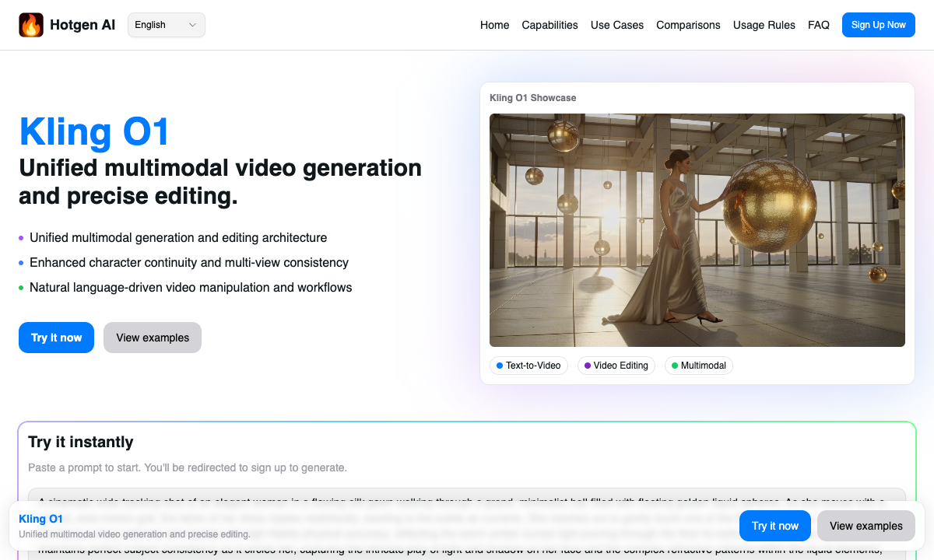Click the Kling O1 showcase image
This screenshot has width=934, height=560.
pos(697,230)
